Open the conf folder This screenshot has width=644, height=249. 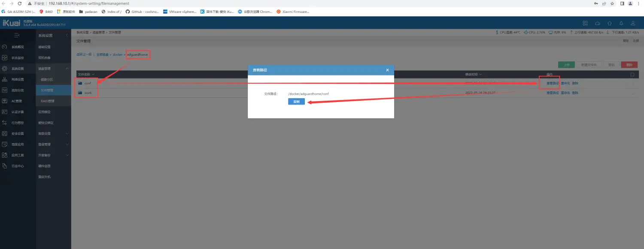coord(88,83)
